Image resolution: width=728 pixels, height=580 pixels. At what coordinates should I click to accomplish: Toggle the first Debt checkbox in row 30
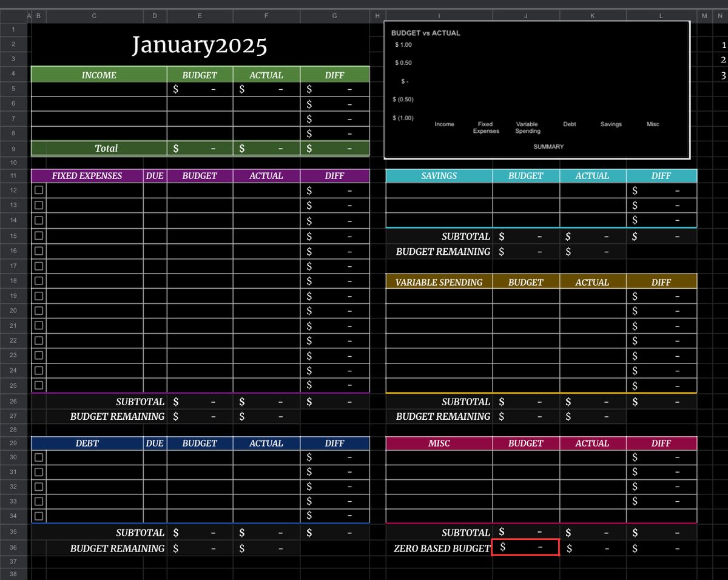[x=39, y=457]
